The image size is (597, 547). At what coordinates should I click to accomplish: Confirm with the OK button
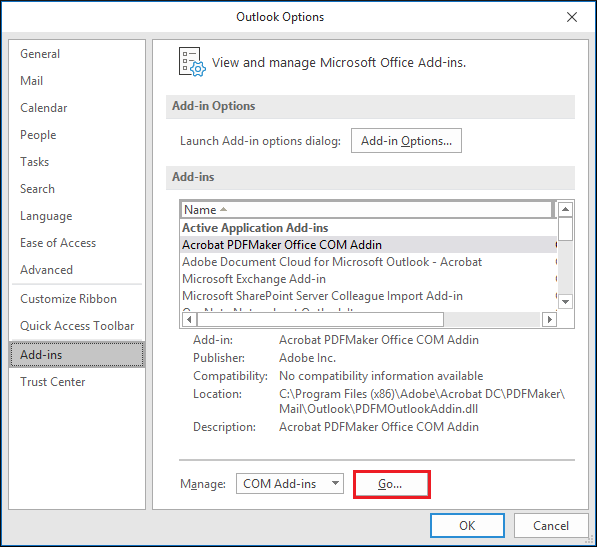coord(468,526)
